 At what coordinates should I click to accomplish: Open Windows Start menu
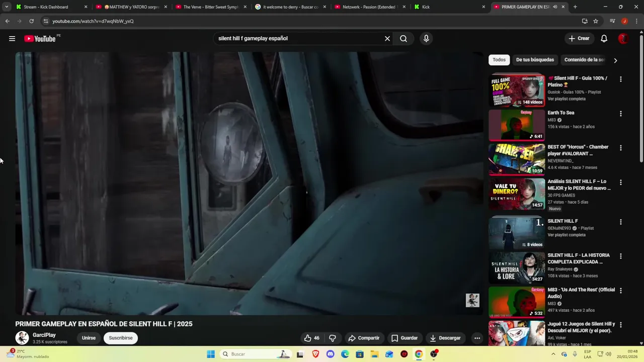pyautogui.click(x=211, y=354)
